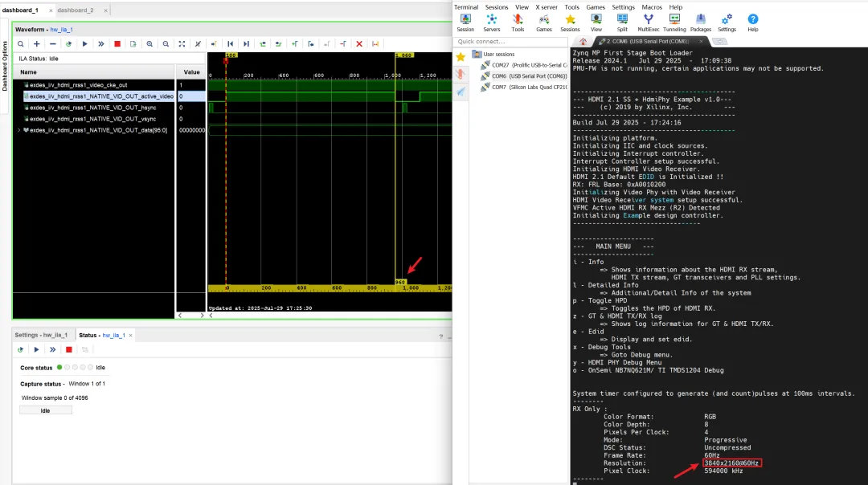Toggle cursor time measurement icon (orange)
Viewport: 868px width, 485px height.
(x=375, y=43)
